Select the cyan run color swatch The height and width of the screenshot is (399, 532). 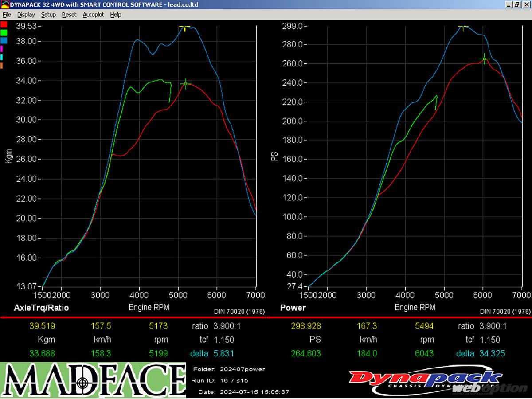(2, 57)
